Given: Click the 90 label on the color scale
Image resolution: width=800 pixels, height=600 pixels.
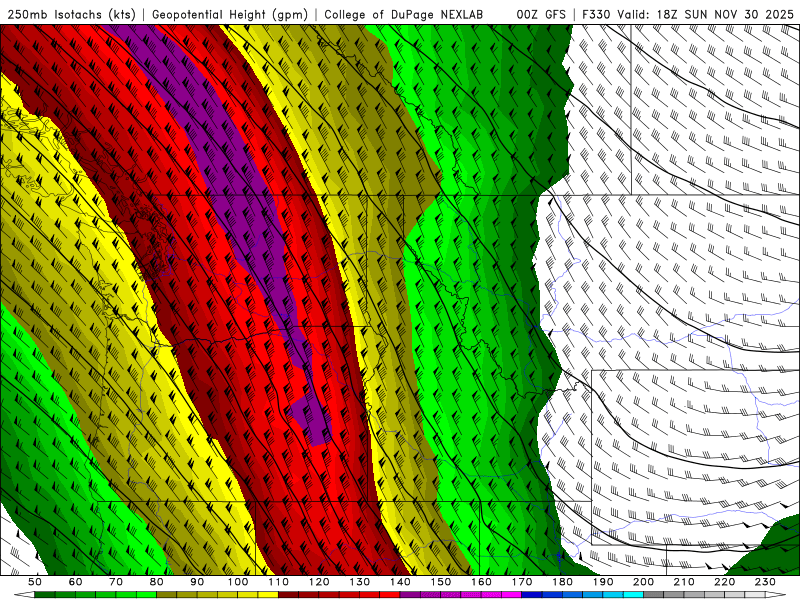Looking at the screenshot, I should pos(197,582).
